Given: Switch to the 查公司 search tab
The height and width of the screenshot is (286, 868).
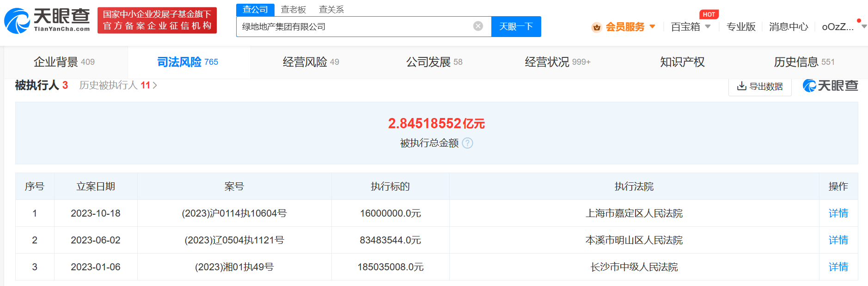Looking at the screenshot, I should (255, 9).
